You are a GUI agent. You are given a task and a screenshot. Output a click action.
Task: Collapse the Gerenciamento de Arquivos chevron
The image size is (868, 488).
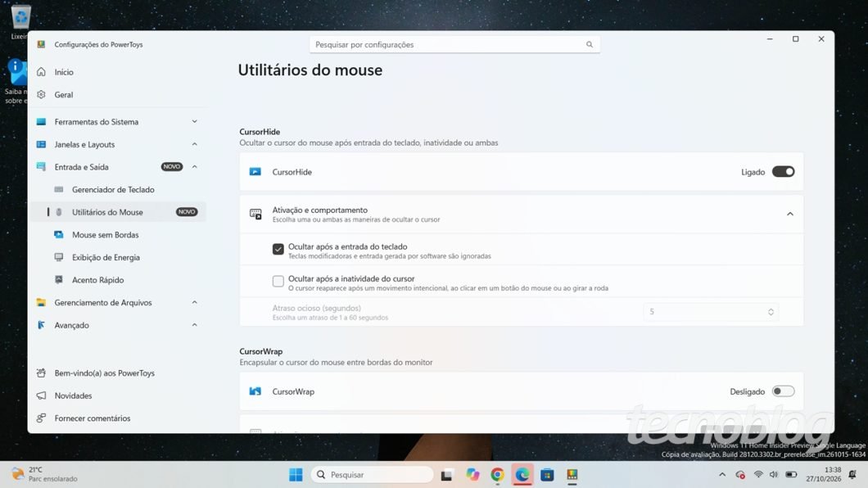pos(194,303)
